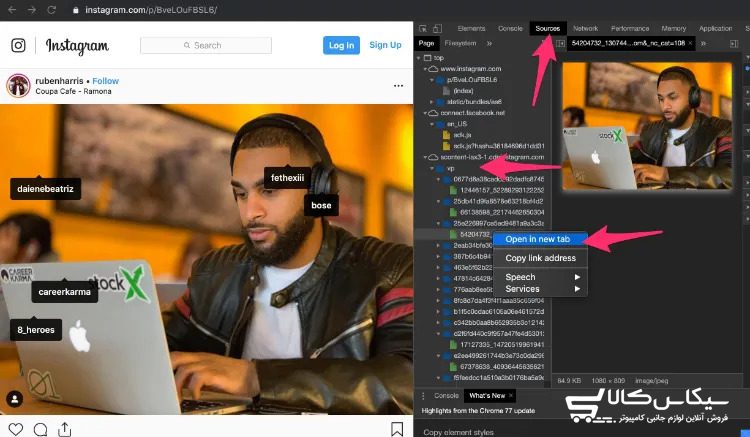Show more open file tabs chevron

[704, 43]
